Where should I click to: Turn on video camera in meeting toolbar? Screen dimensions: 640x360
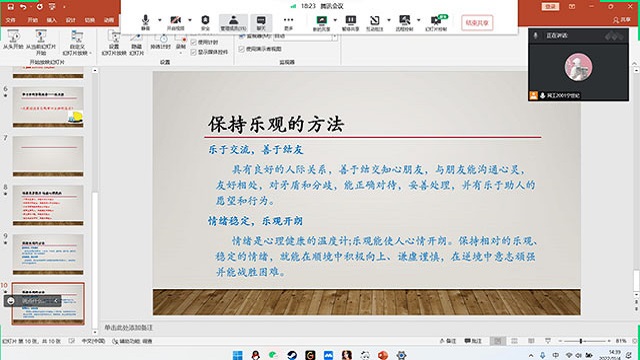coord(176,22)
